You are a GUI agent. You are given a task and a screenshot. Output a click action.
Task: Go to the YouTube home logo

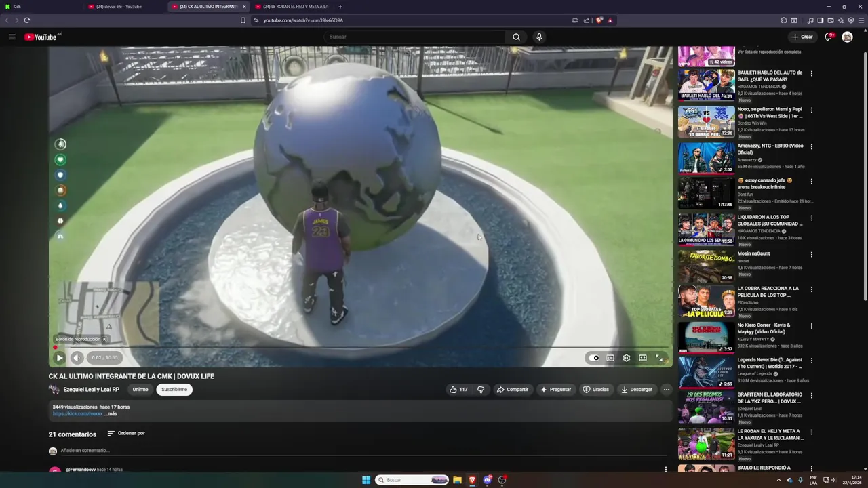[x=41, y=37]
